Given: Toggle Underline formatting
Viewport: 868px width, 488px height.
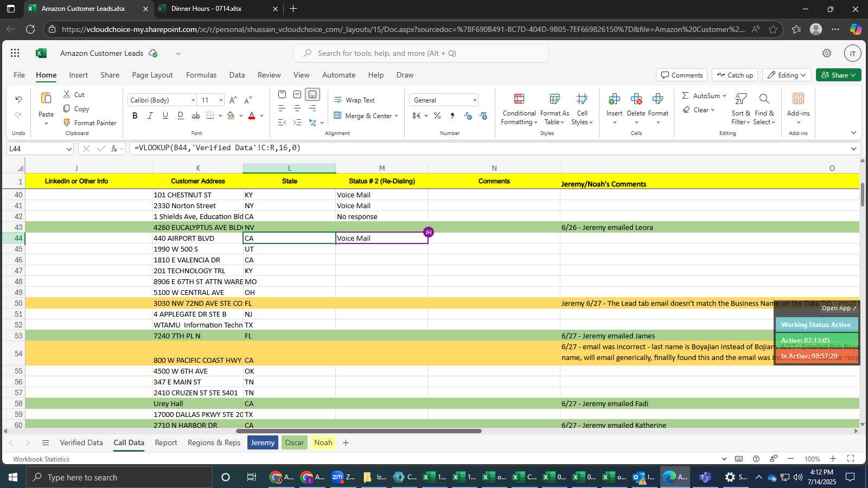Looking at the screenshot, I should [165, 115].
